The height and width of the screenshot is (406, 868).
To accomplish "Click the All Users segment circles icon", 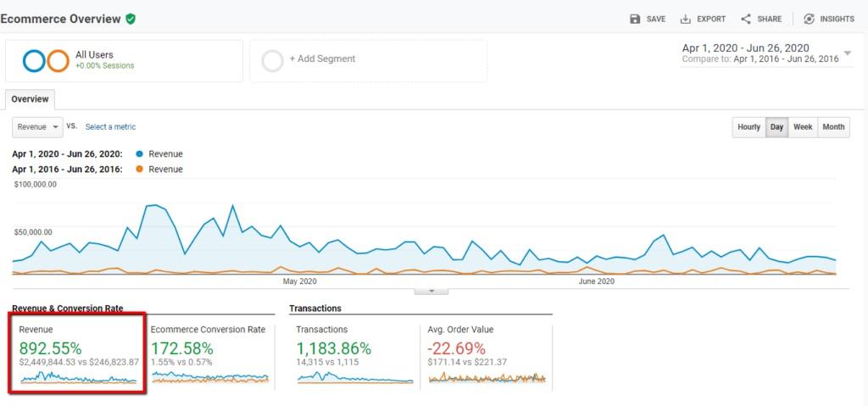I will tap(46, 61).
